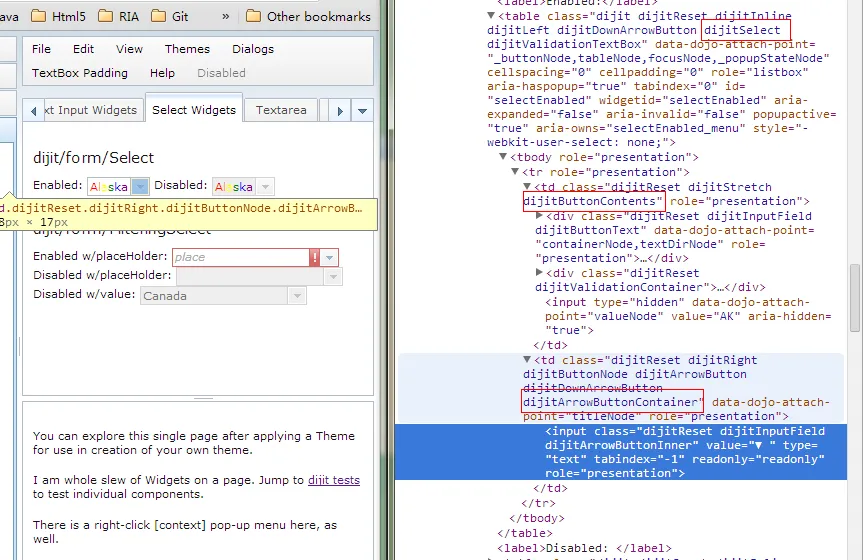The height and width of the screenshot is (560, 863).
Task: Follow the dijit tests link
Action: [334, 480]
